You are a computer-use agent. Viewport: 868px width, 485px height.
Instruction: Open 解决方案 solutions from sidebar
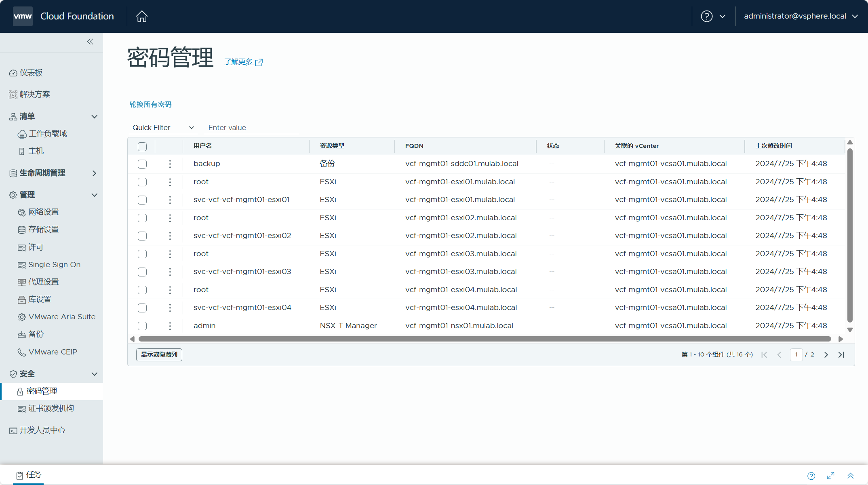[29, 94]
